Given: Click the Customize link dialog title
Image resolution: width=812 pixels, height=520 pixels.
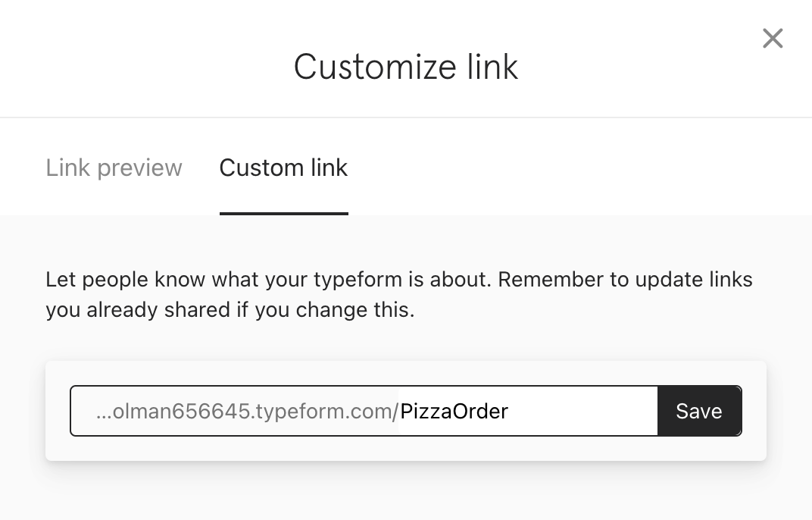Looking at the screenshot, I should tap(406, 67).
